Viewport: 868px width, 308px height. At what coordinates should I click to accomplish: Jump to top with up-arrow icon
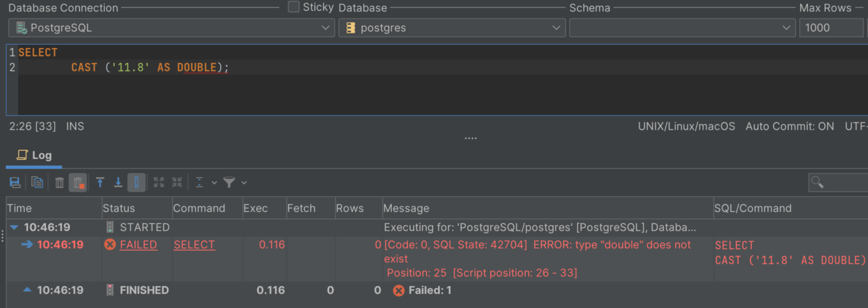(x=100, y=182)
